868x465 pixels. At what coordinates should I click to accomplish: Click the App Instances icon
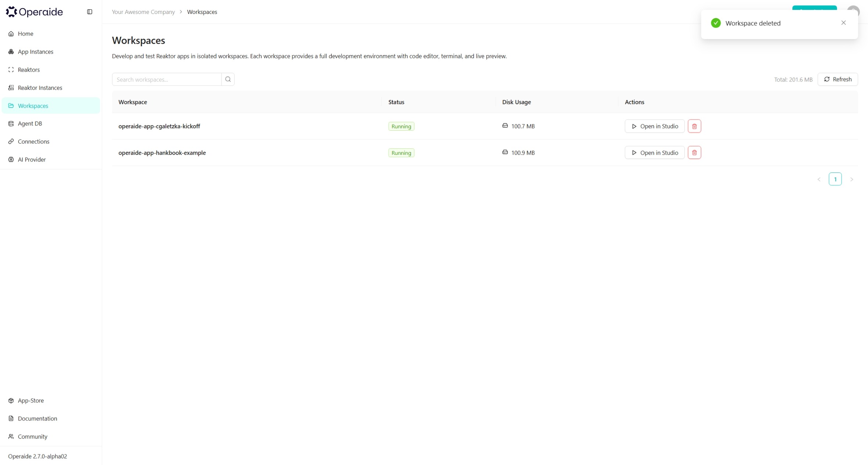[x=11, y=52]
